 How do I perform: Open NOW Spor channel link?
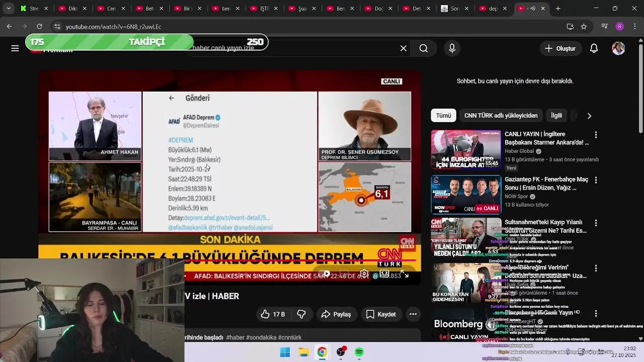[516, 197]
